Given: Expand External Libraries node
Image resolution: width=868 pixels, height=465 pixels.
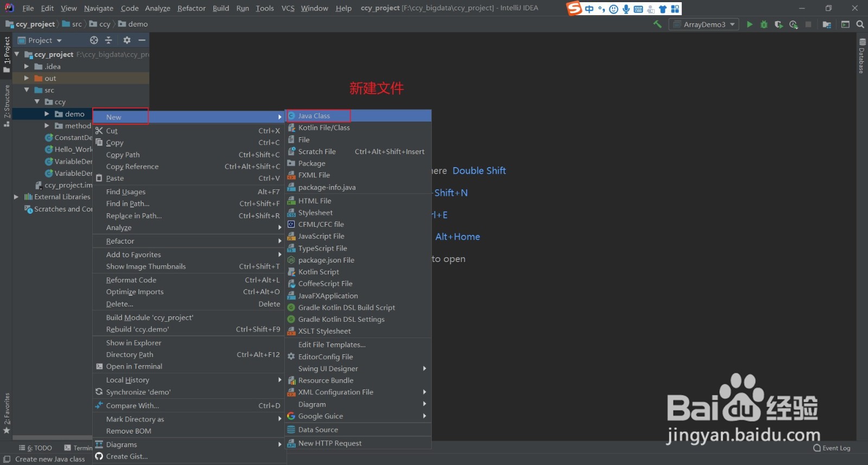Looking at the screenshot, I should 16,197.
